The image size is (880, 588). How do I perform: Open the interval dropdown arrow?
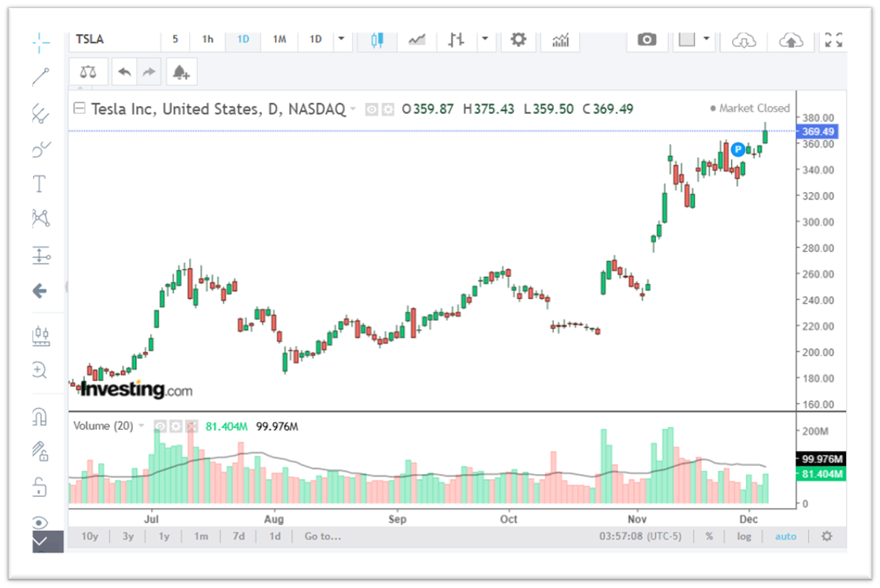coord(341,40)
